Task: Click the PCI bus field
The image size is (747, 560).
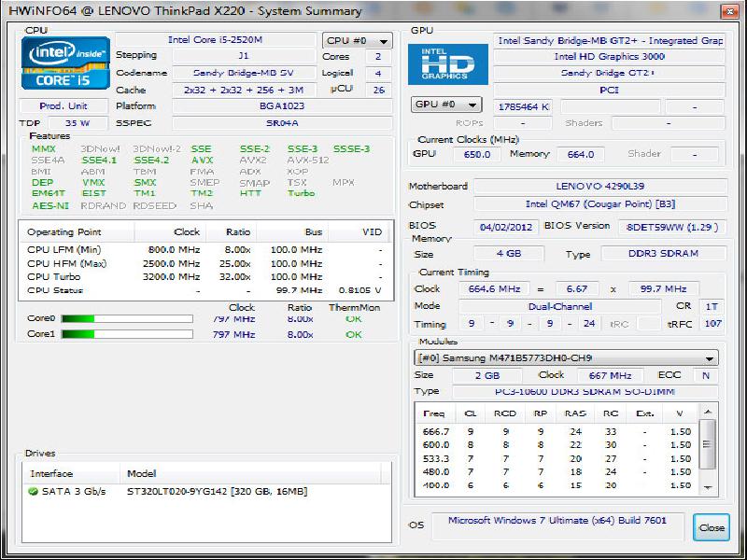Action: coord(609,90)
